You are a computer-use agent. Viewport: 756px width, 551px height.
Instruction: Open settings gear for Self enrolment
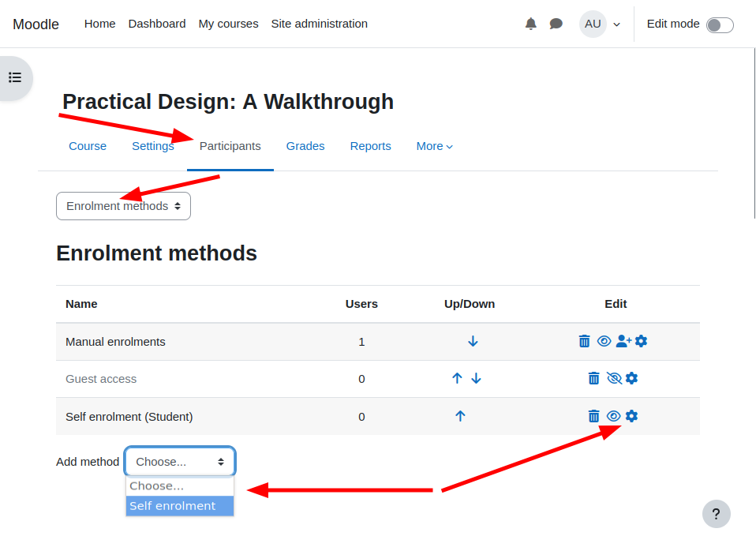[x=631, y=416]
